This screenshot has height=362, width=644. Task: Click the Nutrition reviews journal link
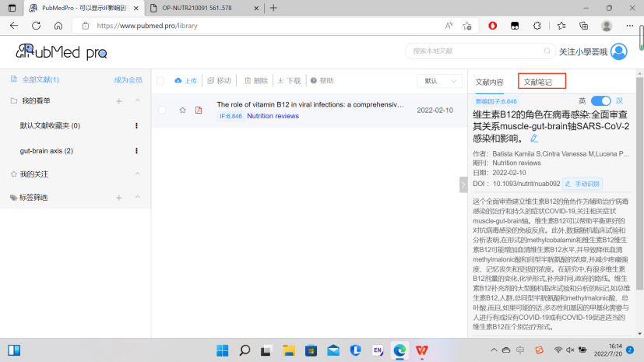273,116
